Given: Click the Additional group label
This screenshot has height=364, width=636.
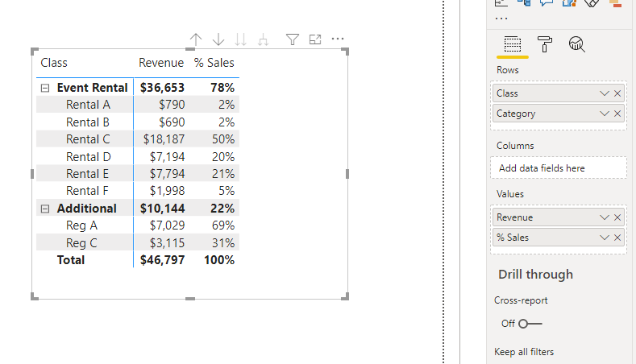Looking at the screenshot, I should pyautogui.click(x=87, y=209).
